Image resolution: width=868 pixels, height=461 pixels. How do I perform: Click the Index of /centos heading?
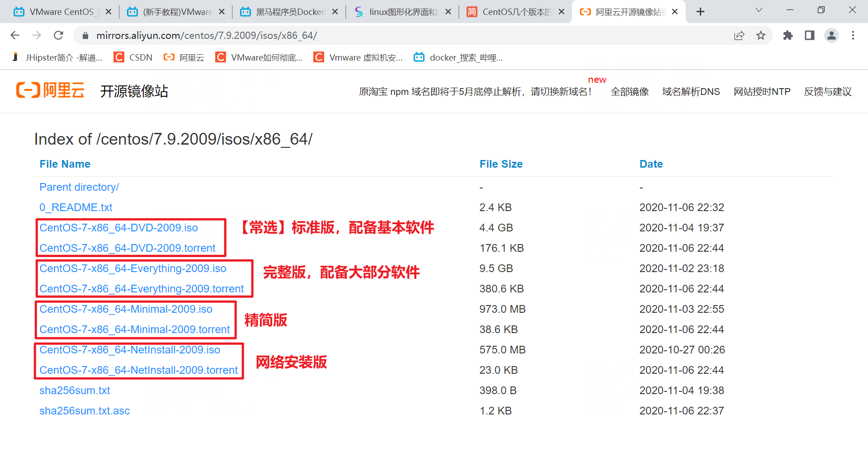click(x=173, y=139)
